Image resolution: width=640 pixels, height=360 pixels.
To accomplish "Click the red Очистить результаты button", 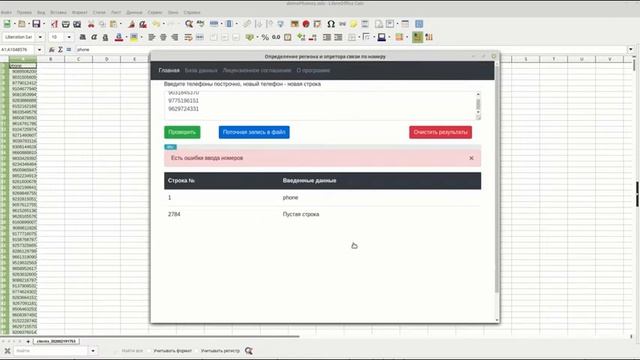I will pyautogui.click(x=440, y=132).
